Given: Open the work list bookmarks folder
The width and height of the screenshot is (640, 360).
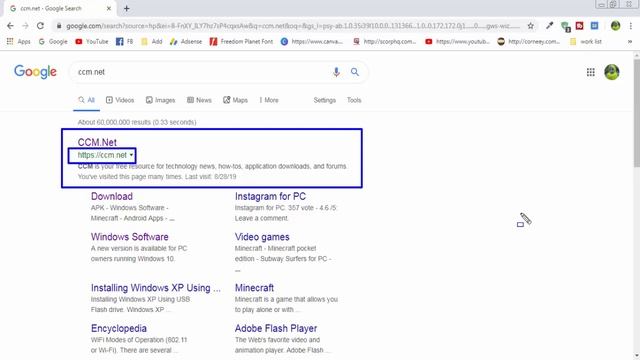Looking at the screenshot, I should click(586, 42).
